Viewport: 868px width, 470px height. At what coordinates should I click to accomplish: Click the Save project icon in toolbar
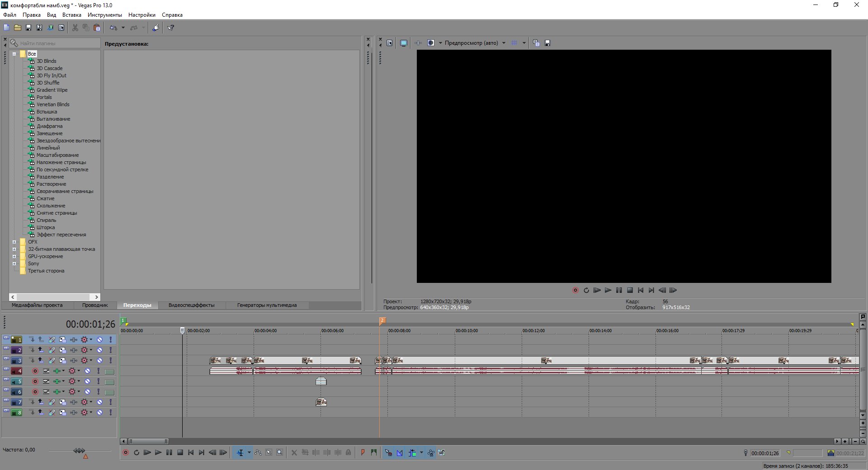pyautogui.click(x=28, y=28)
